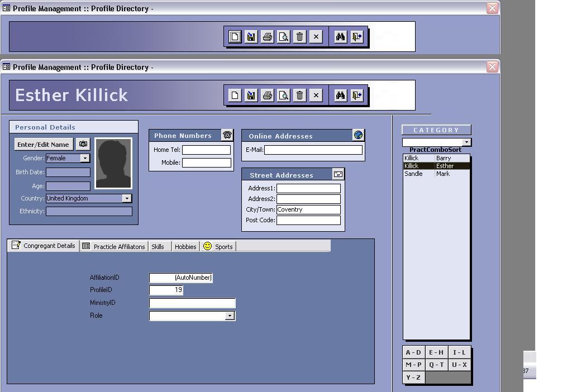Filter list by A-D button
Viewport: 572px width, 392px height.
pyautogui.click(x=414, y=352)
